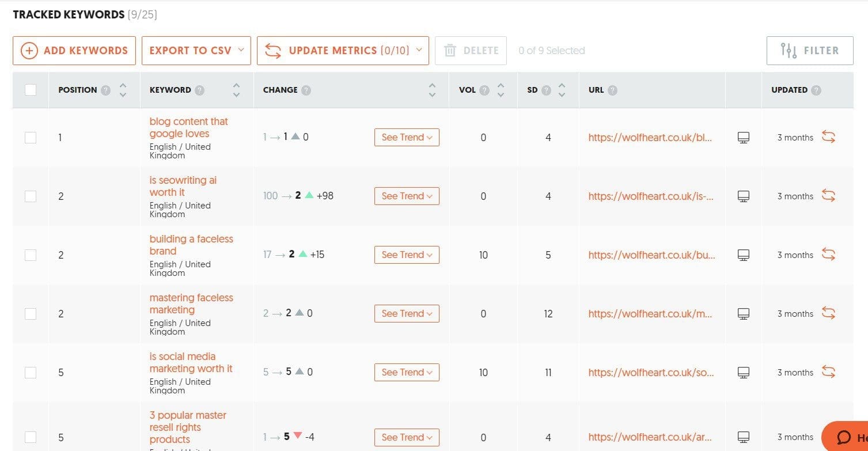The width and height of the screenshot is (868, 451).
Task: Select 3 popular master resell rights checkbox
Action: (x=31, y=437)
